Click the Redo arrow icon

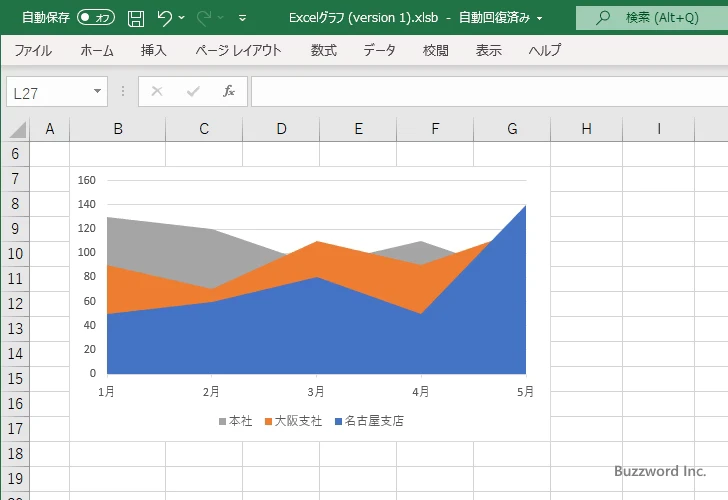coord(203,18)
